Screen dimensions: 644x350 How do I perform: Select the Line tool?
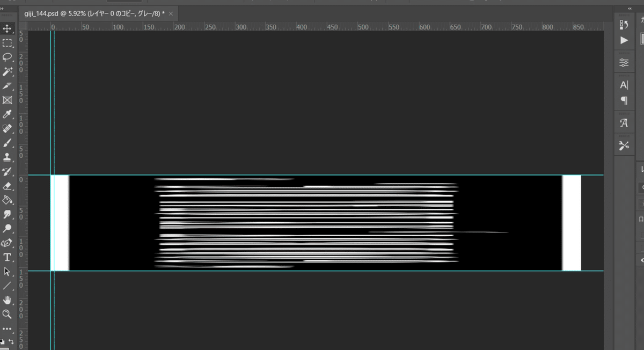(8, 286)
